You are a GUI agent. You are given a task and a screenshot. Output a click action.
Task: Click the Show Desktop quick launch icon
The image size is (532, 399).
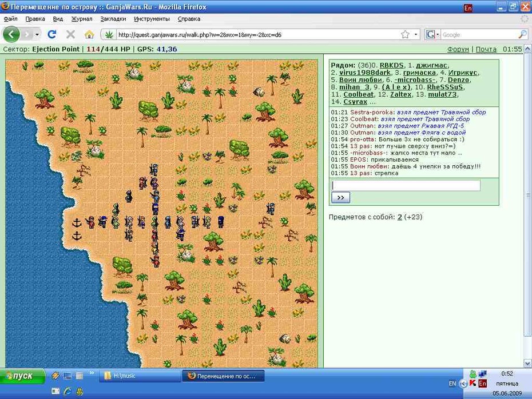(68, 376)
